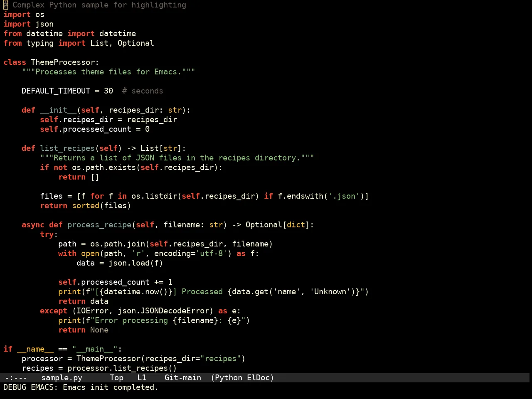Click 'data = json.load(f)' line
532x399 pixels.
click(120, 263)
